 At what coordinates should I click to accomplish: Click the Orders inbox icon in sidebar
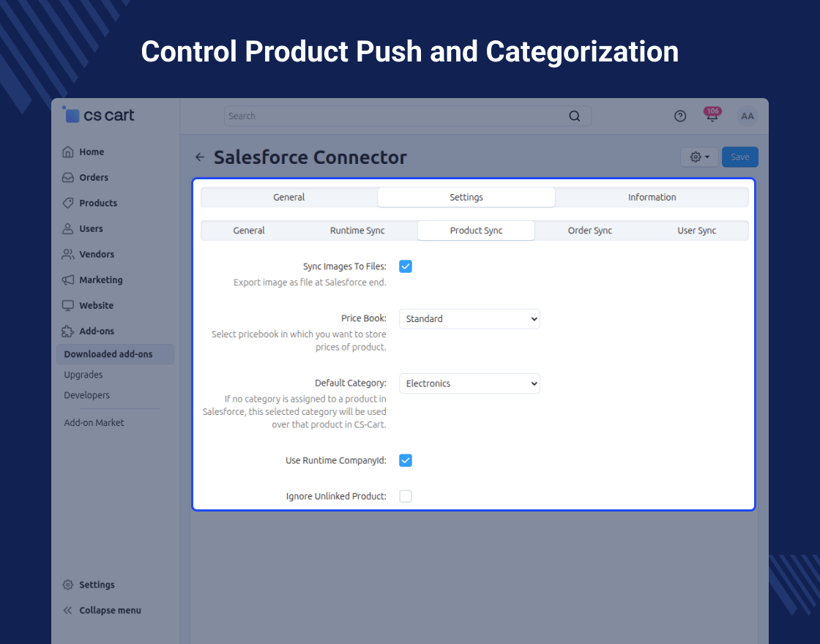point(68,177)
